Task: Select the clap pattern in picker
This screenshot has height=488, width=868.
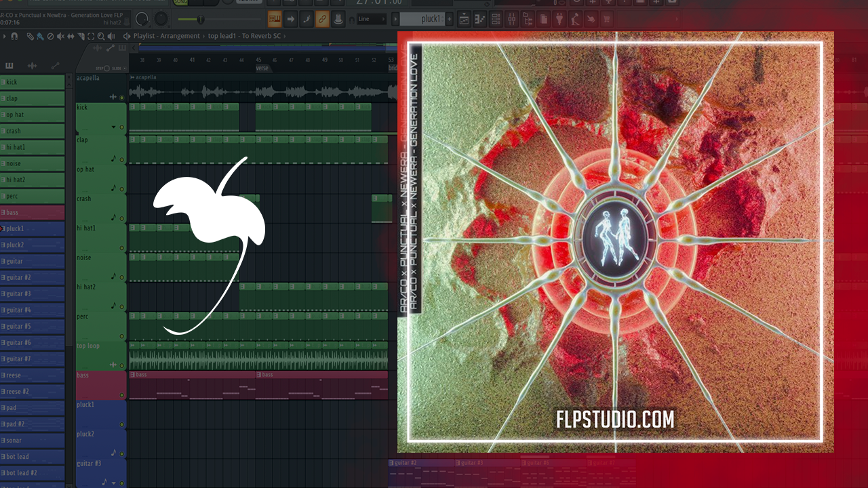Action: pos(33,98)
